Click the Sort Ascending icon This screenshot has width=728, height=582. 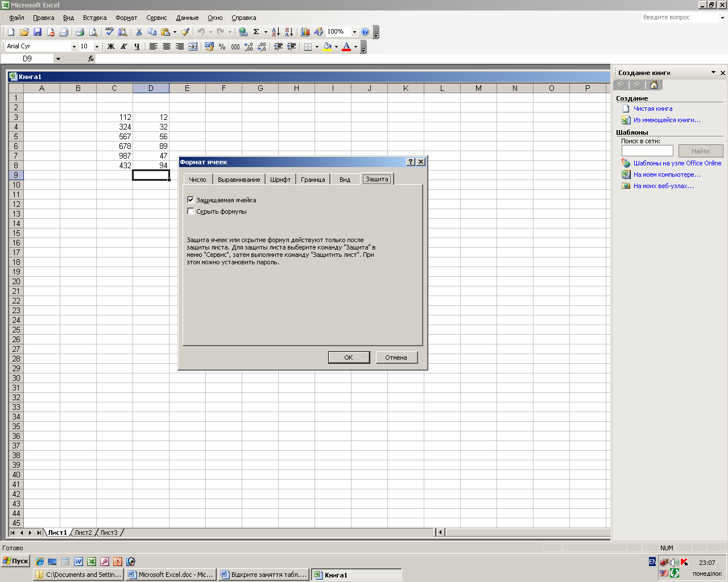pyautogui.click(x=275, y=32)
